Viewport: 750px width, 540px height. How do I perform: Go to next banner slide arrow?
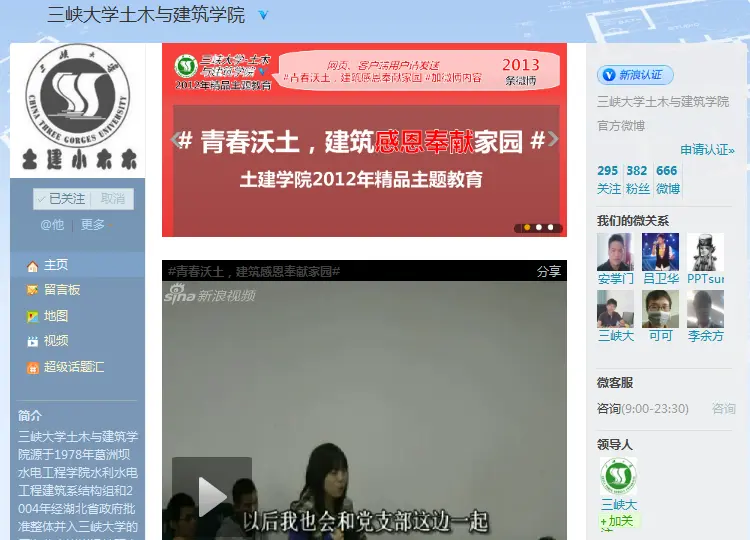pyautogui.click(x=553, y=140)
